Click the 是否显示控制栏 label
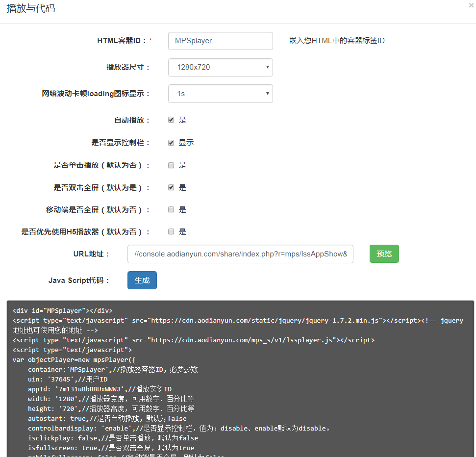The width and height of the screenshot is (476, 457). [121, 143]
